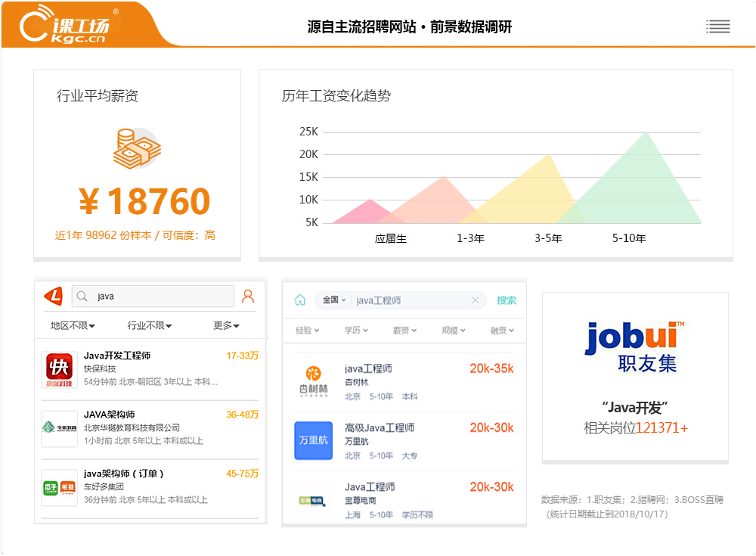Click the 搜索 button
The height and width of the screenshot is (556, 756).
(507, 300)
